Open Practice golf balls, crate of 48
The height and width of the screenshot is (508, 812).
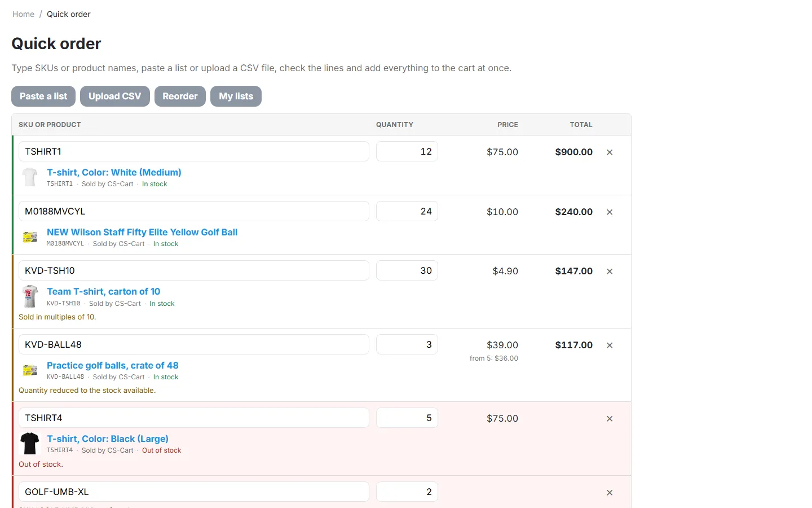pos(113,365)
